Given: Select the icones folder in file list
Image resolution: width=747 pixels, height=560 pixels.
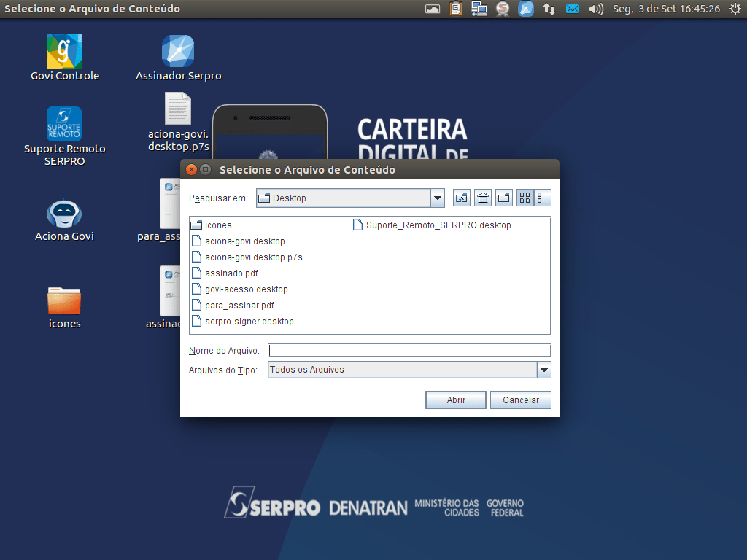Looking at the screenshot, I should (x=212, y=225).
